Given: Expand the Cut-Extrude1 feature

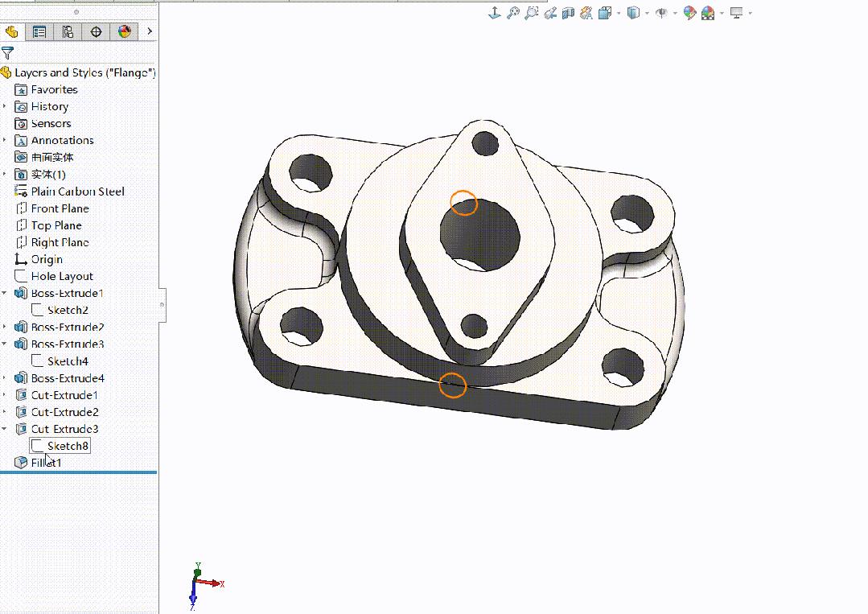Looking at the screenshot, I should (x=5, y=395).
